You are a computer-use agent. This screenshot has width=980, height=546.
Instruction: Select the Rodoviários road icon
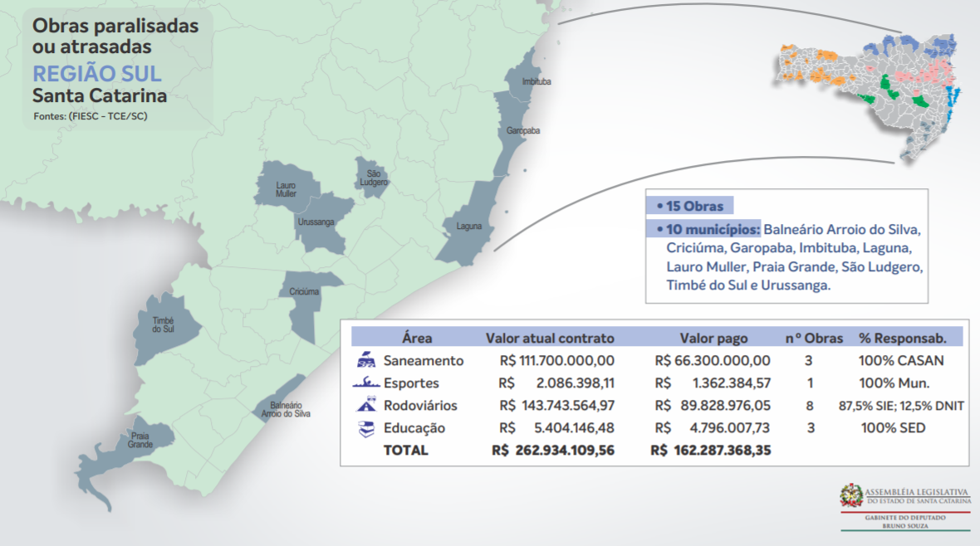(x=366, y=406)
